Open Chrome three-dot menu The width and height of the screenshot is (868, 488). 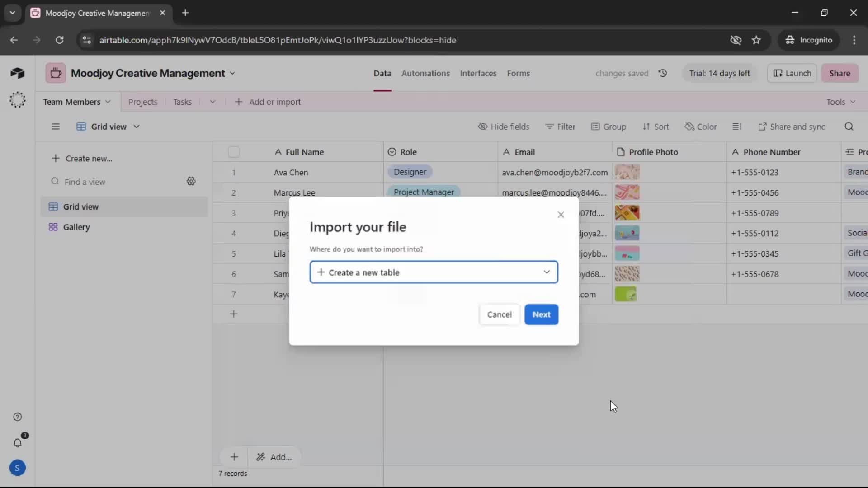pos(854,40)
